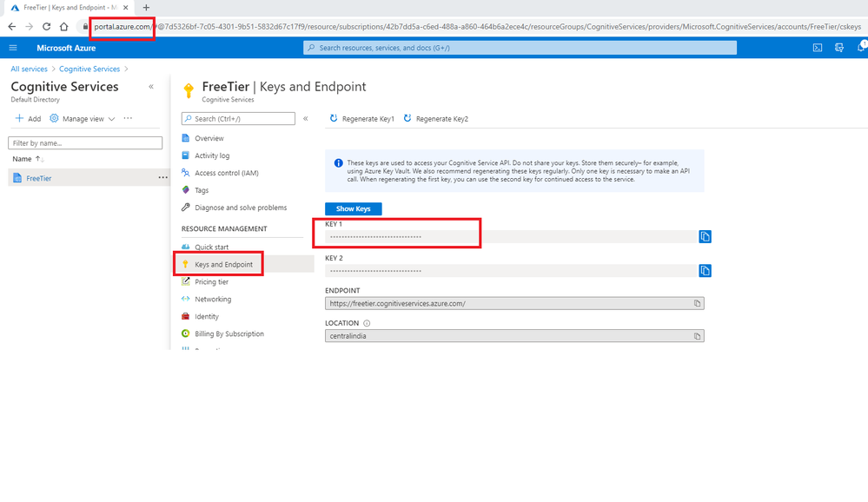
Task: Open the Azure portal hamburger menu
Action: 13,48
